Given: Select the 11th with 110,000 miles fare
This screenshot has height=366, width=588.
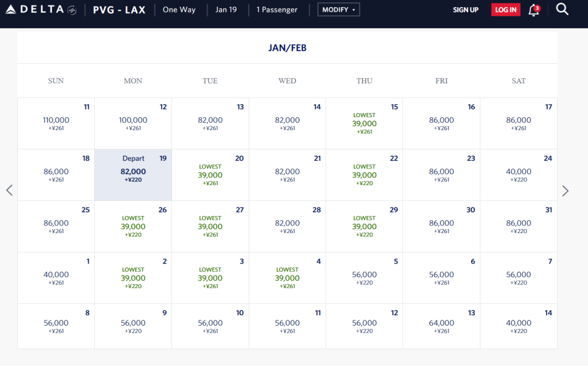Looking at the screenshot, I should tap(56, 124).
